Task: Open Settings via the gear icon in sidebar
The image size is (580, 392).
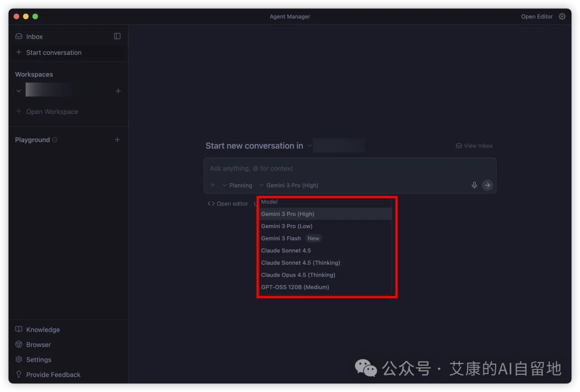Action: pos(19,359)
